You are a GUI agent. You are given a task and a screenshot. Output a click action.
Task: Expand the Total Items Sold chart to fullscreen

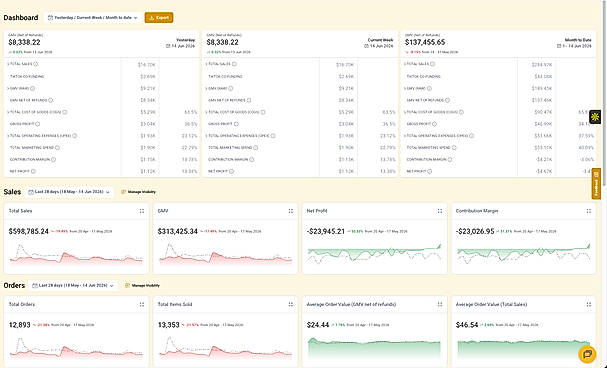(291, 305)
